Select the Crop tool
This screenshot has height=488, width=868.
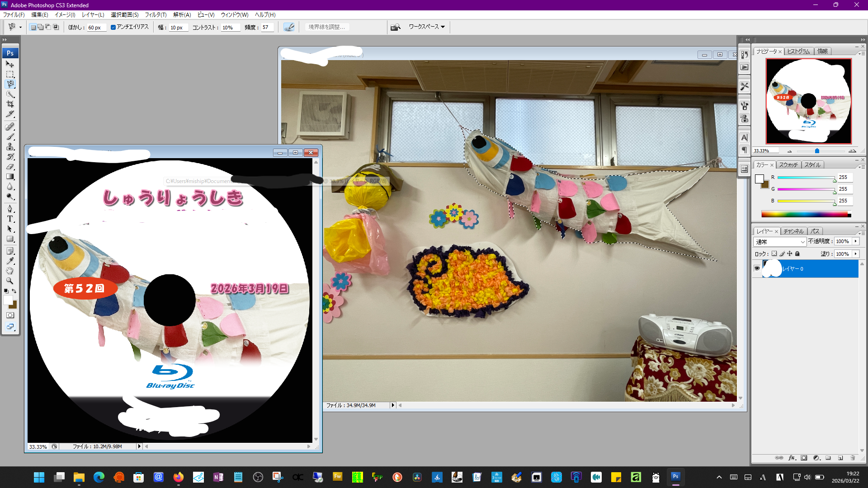pyautogui.click(x=10, y=104)
